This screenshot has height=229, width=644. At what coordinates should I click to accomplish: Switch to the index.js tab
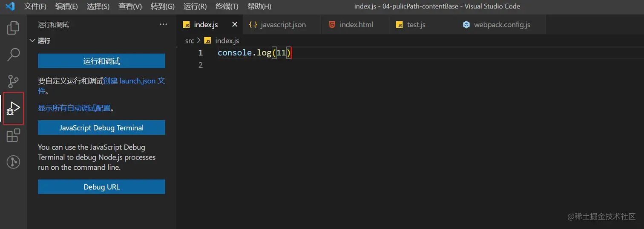(210, 25)
